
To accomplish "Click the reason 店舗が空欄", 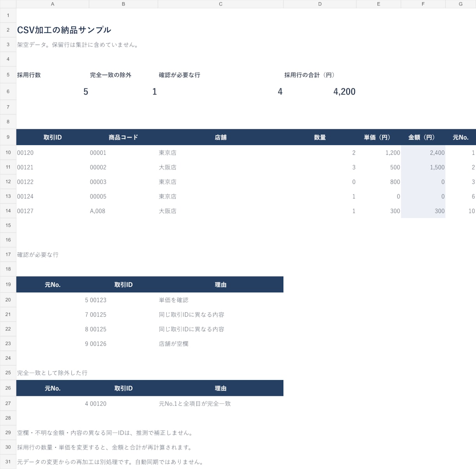I will coord(174,344).
